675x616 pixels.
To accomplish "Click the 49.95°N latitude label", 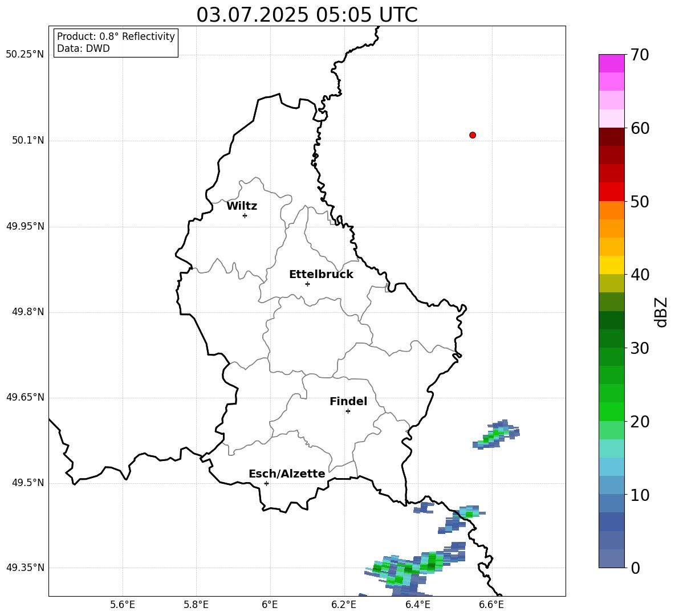I will (x=25, y=226).
